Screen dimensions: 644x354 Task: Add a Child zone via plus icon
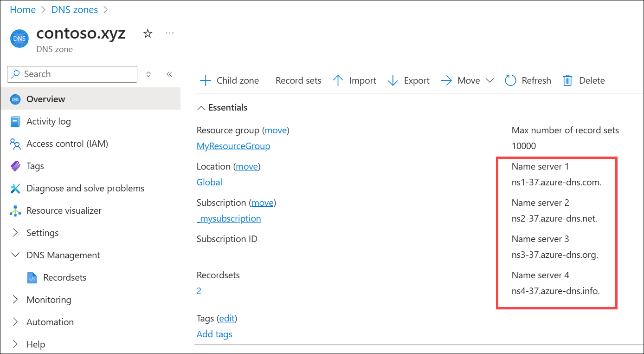pyautogui.click(x=205, y=80)
